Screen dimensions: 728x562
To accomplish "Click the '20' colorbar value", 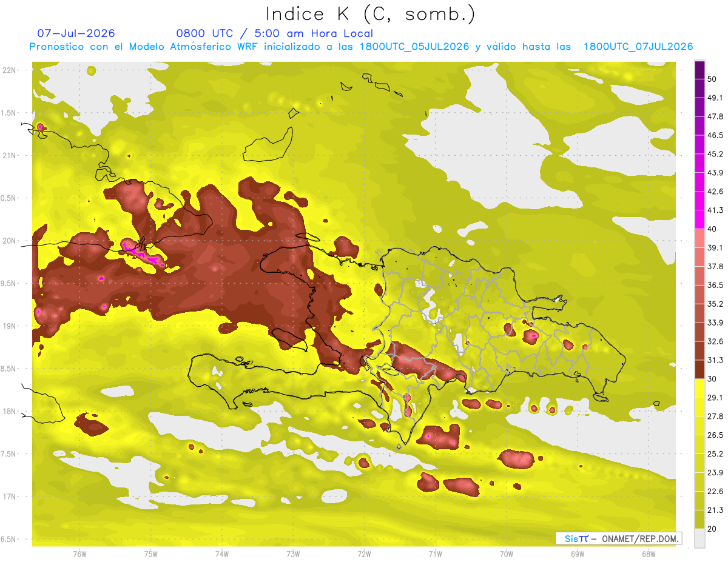I will 712,529.
